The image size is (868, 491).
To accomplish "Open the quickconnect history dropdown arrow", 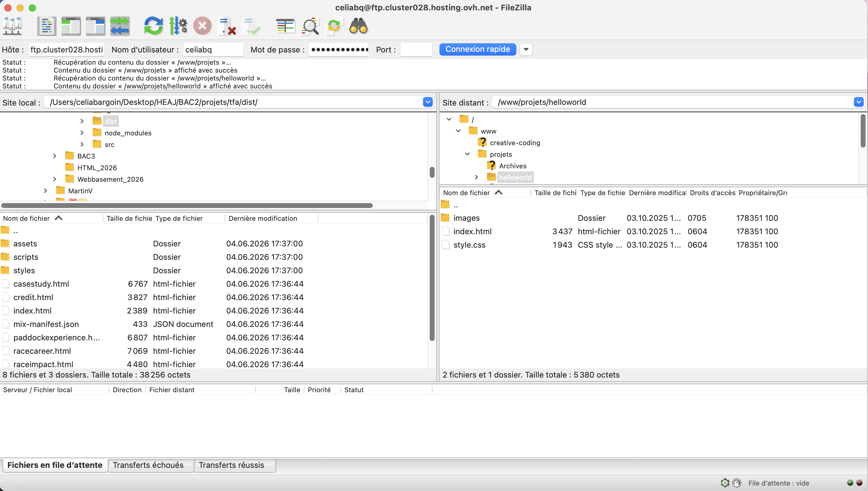I will coord(526,49).
